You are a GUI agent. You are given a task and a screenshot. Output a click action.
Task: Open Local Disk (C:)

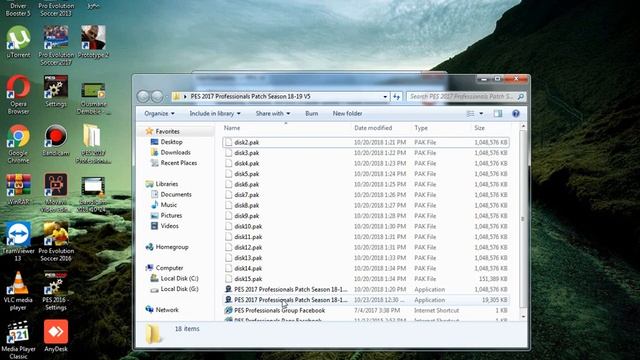click(175, 278)
